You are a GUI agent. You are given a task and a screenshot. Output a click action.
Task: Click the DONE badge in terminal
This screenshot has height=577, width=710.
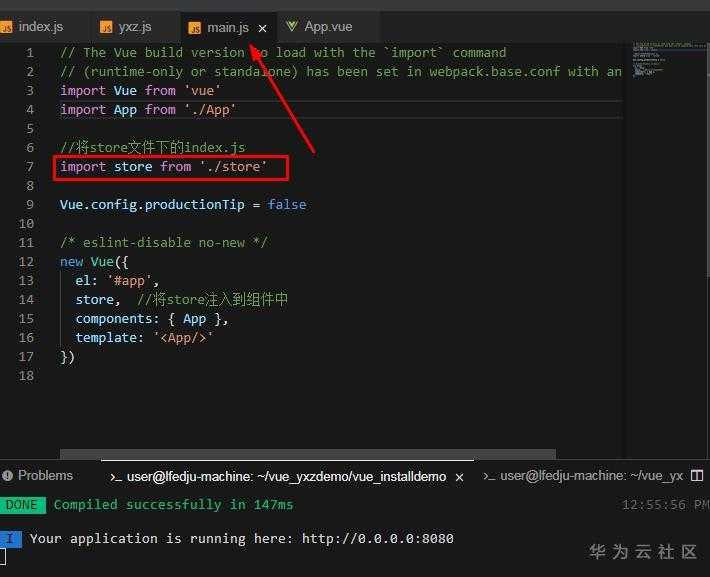pos(22,505)
